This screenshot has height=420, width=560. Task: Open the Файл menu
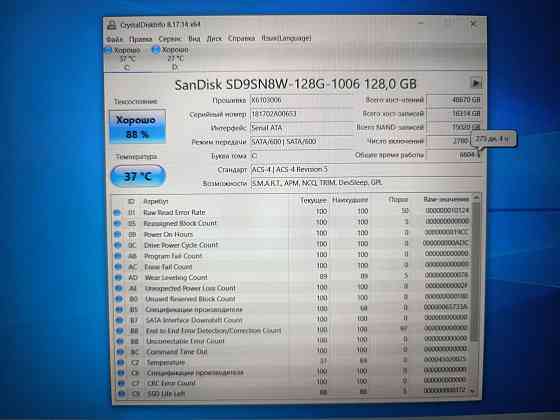coord(115,39)
